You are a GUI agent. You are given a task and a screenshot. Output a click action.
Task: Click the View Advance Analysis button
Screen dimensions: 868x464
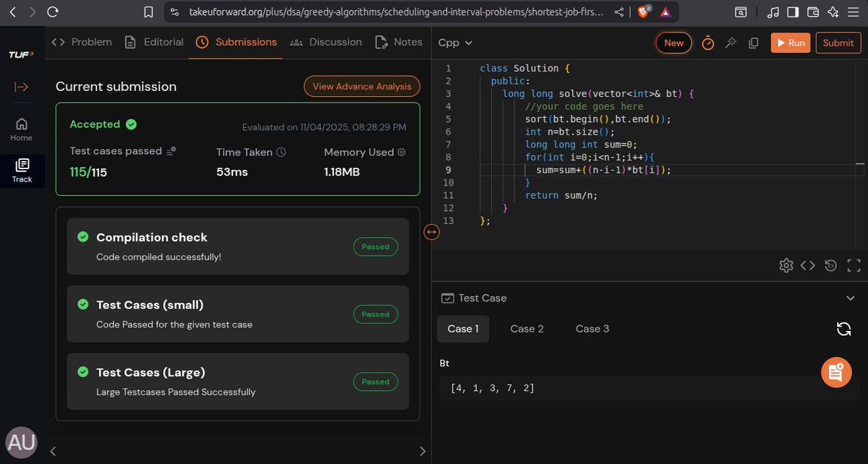(x=362, y=86)
